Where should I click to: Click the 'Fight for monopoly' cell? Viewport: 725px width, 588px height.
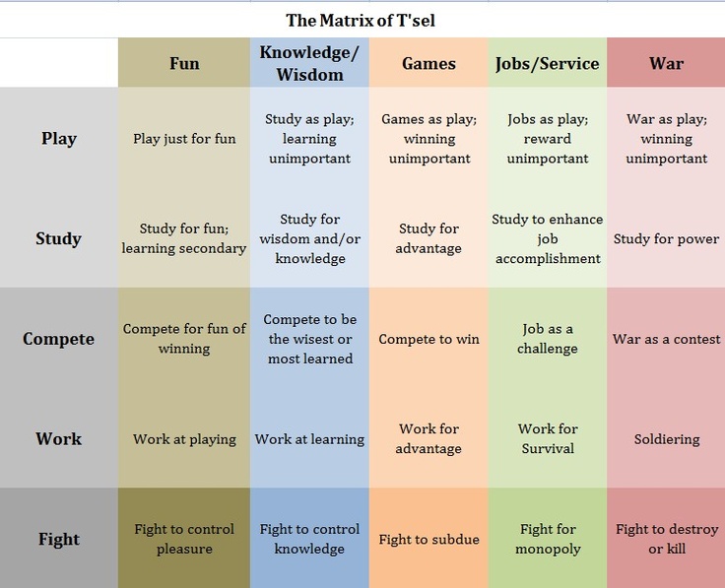tap(548, 539)
